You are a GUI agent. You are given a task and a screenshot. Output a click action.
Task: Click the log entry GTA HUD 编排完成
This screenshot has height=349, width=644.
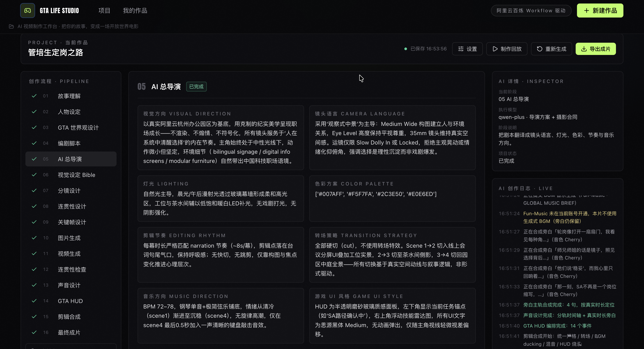tap(557, 326)
